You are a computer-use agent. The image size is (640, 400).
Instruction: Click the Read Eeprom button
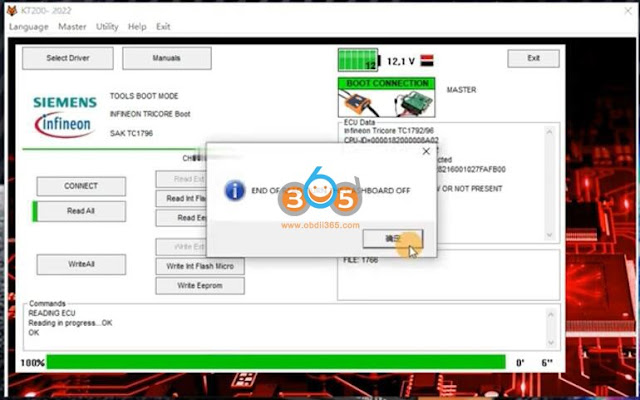pyautogui.click(x=181, y=218)
